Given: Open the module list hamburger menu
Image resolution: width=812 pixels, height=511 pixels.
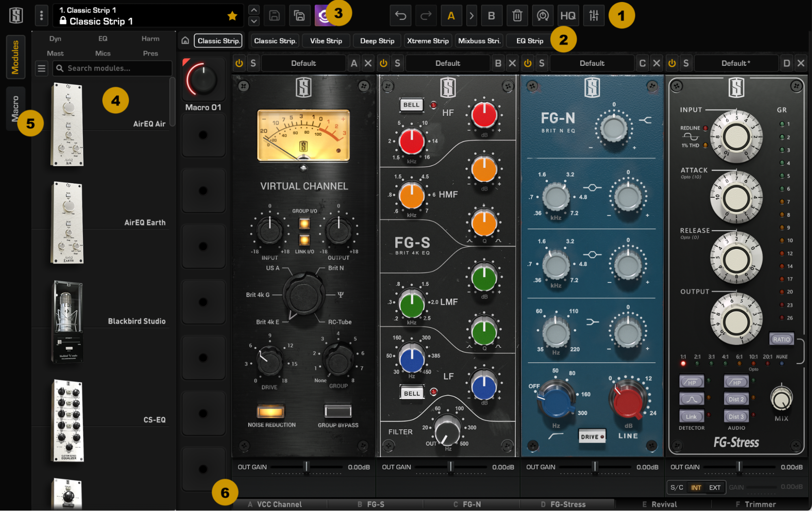Looking at the screenshot, I should tap(41, 68).
